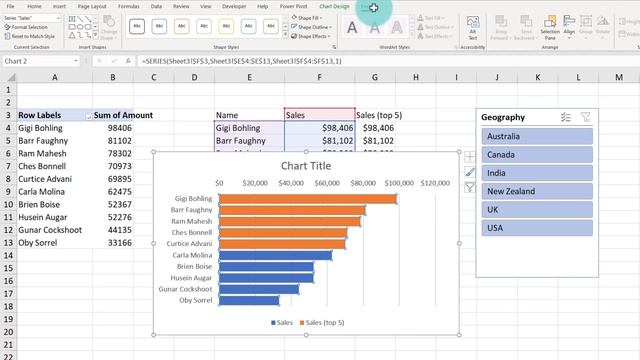Viewport: 640px width, 360px height.
Task: Expand the Shape Styles gallery More arrow
Action: coord(285,36)
